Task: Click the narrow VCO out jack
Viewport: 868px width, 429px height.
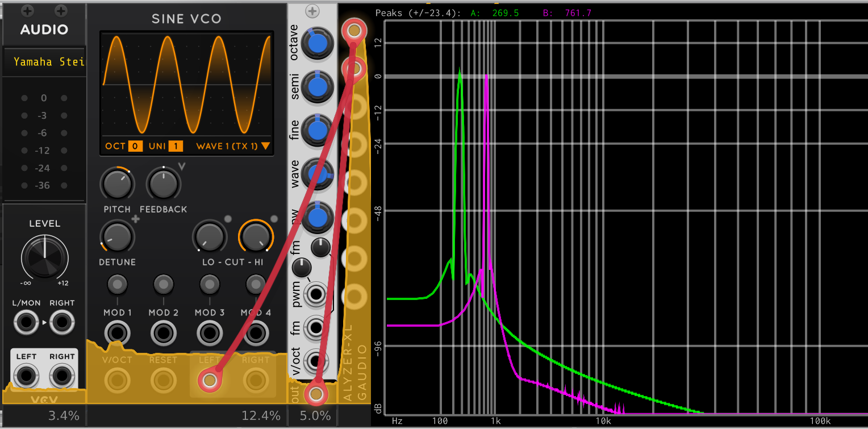Action: [316, 394]
